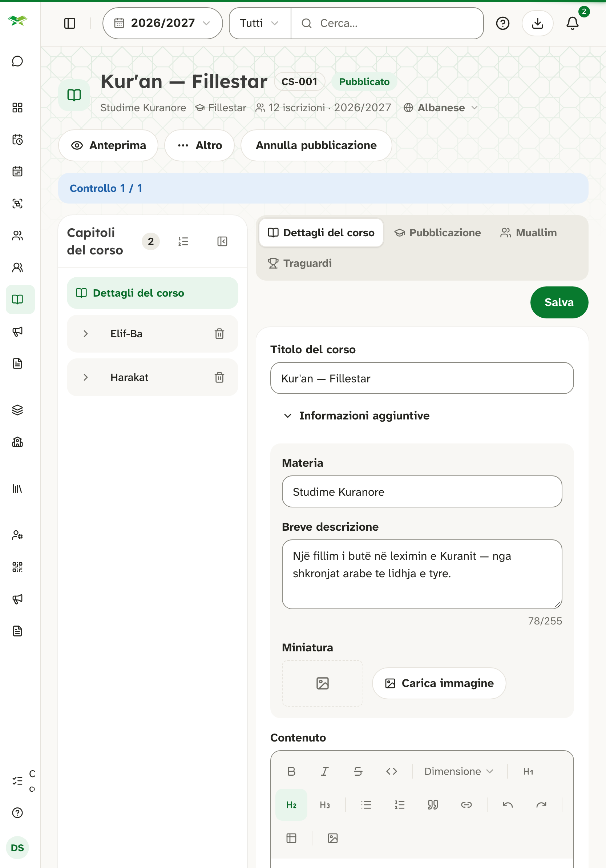606x868 pixels.
Task: Click the Salva button
Action: click(559, 302)
